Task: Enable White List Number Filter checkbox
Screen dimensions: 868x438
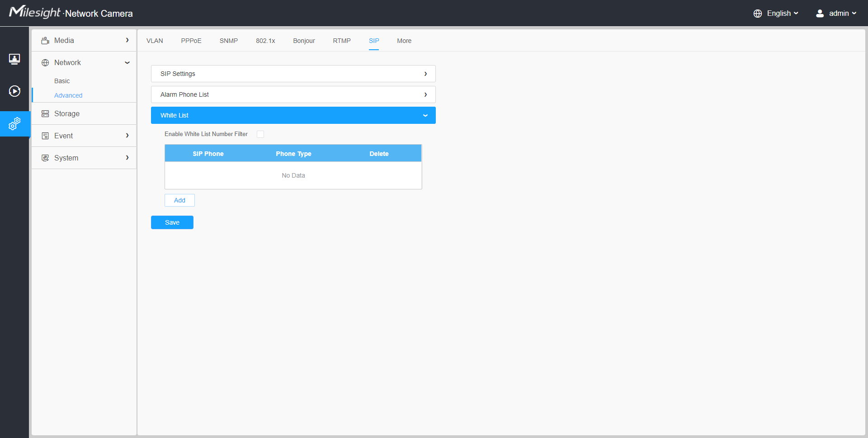Action: tap(260, 134)
